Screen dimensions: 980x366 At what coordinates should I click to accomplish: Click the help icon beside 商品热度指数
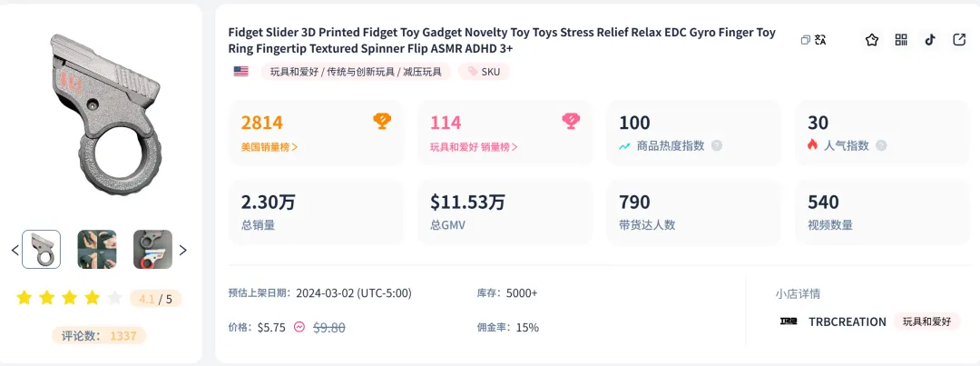point(717,145)
